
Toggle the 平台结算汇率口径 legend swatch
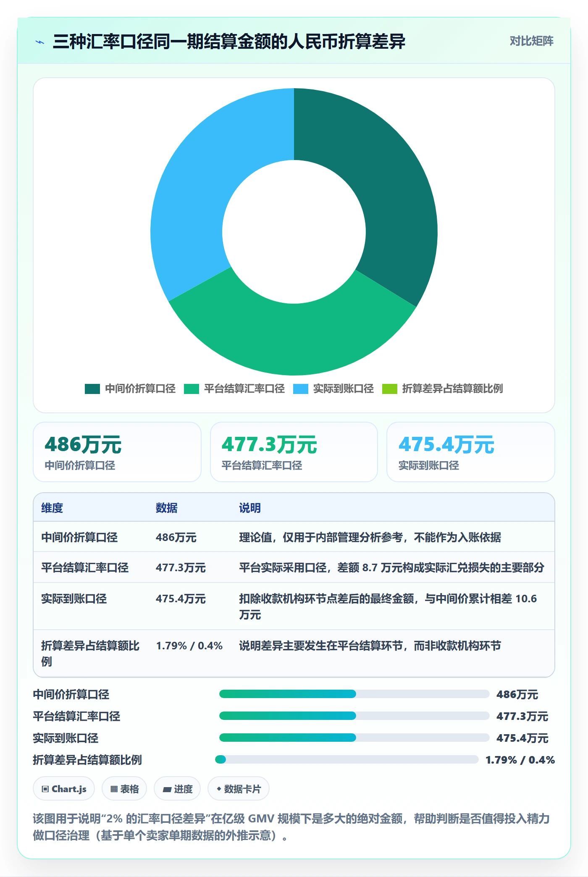(x=192, y=389)
